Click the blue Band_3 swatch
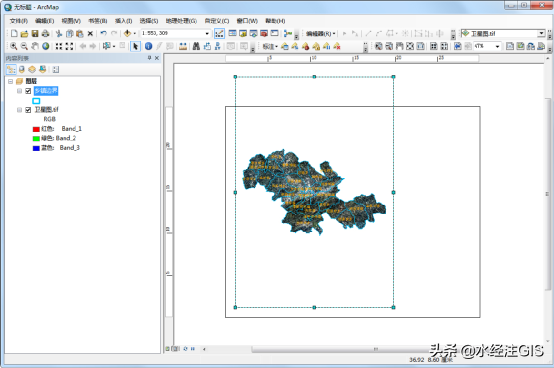Screen dimensions: 554x368 click(x=36, y=148)
